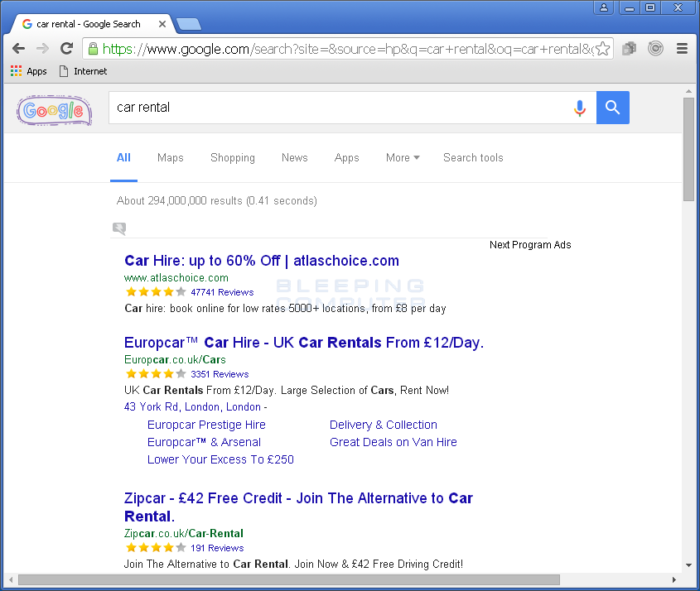
Task: Open the Internet bookmark
Action: pyautogui.click(x=83, y=71)
